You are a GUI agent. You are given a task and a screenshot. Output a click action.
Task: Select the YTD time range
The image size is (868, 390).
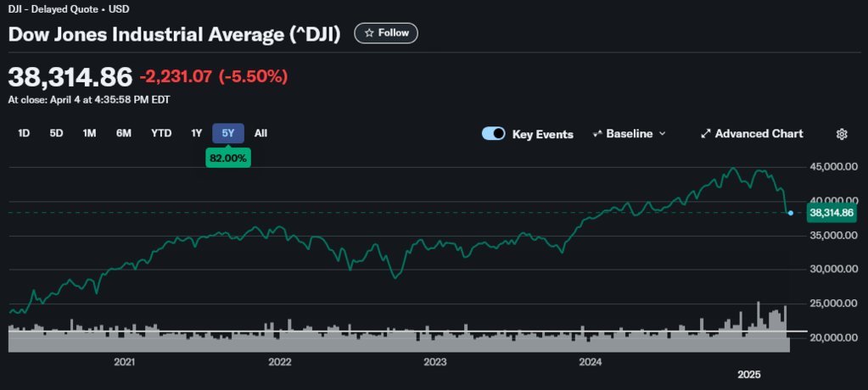click(161, 133)
